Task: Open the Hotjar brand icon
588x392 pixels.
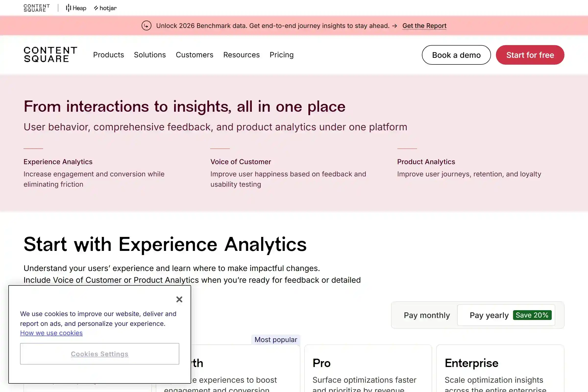Action: (105, 8)
